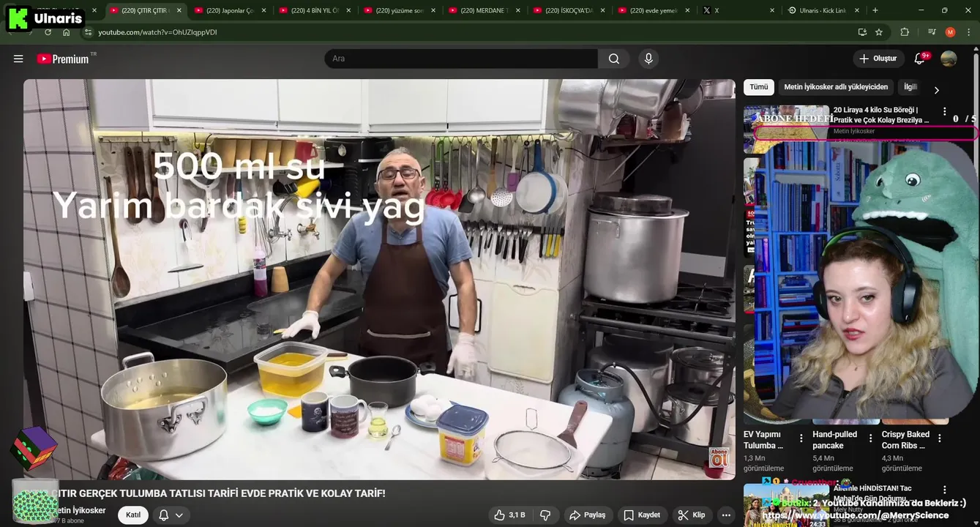980x527 pixels.
Task: Open 'Crispy Baked Corn Ribs' video link
Action: click(905, 440)
